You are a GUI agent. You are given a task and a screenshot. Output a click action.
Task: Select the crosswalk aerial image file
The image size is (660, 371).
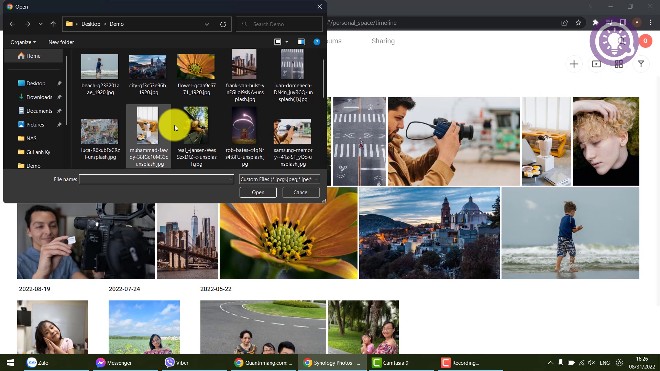pyautogui.click(x=292, y=75)
